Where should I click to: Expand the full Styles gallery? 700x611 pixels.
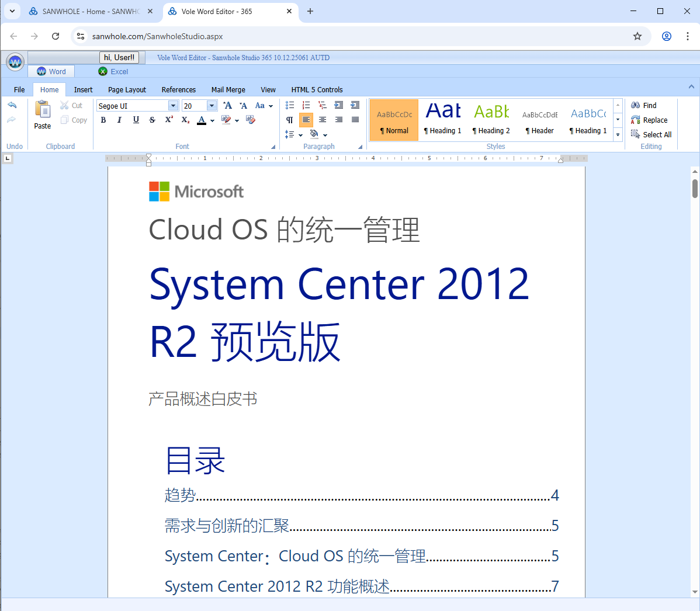click(618, 134)
